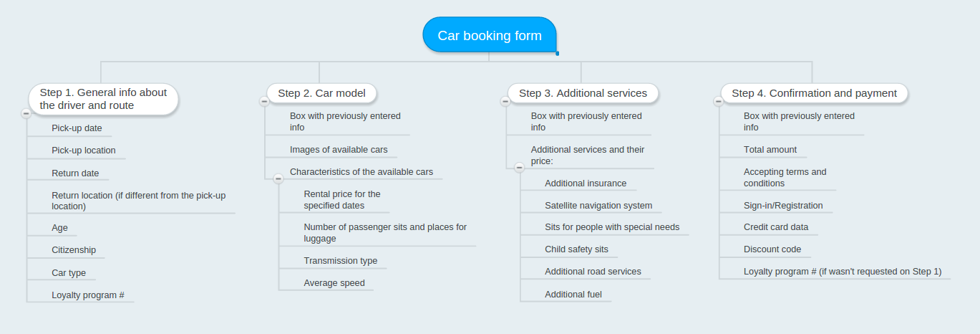Screen dimensions: 980x334
Task: Select the Transmission type item
Action: tap(340, 260)
